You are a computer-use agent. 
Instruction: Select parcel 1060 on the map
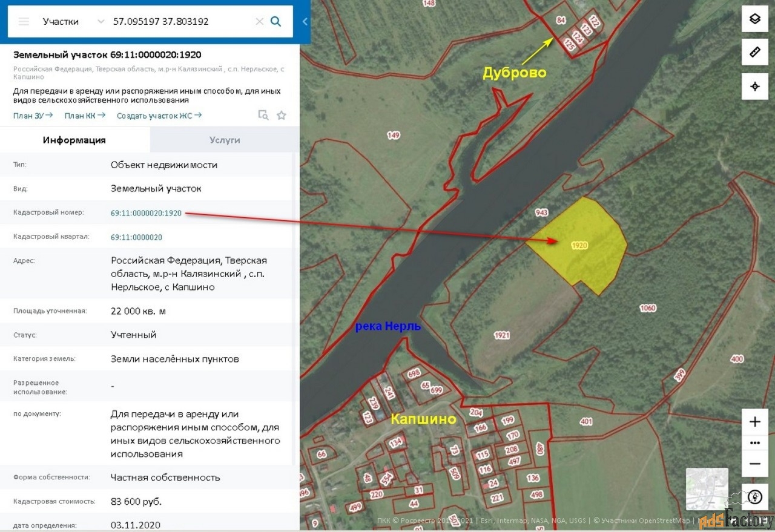coord(647,308)
